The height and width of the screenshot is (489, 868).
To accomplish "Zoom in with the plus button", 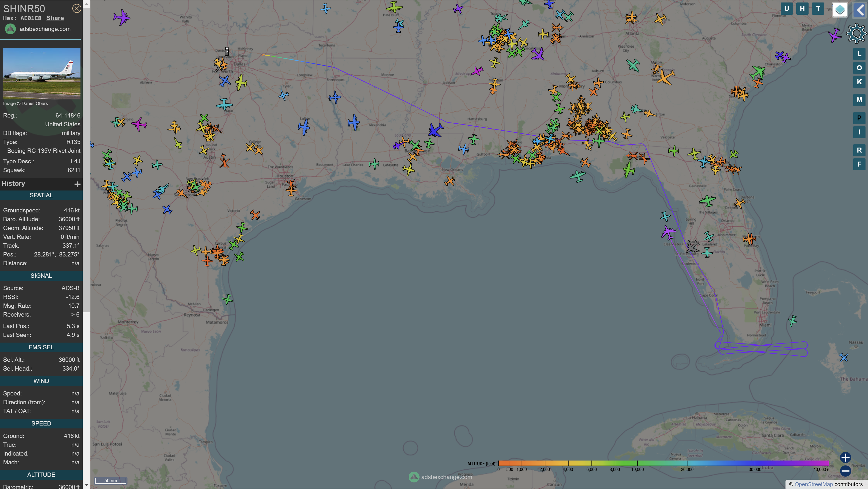I will pyautogui.click(x=845, y=457).
